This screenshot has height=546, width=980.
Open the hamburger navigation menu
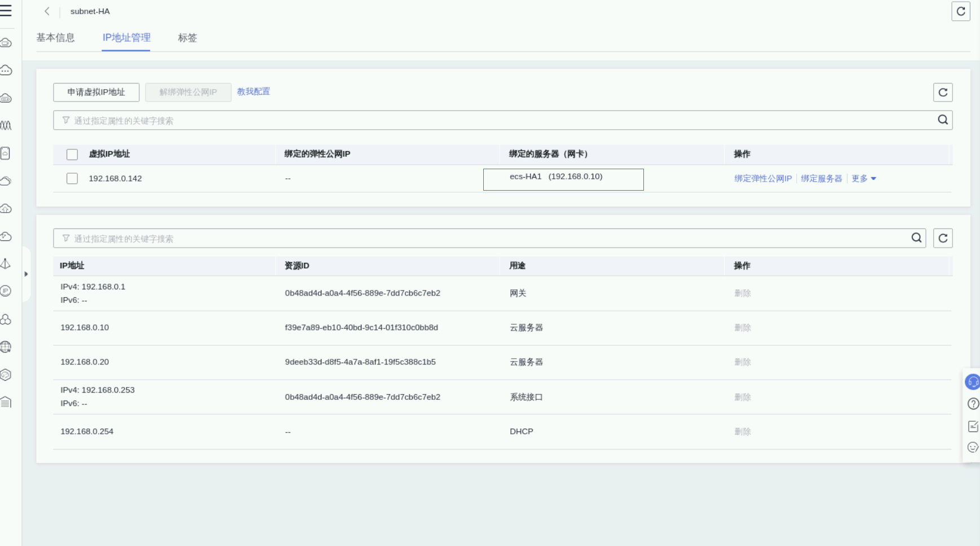coord(6,11)
